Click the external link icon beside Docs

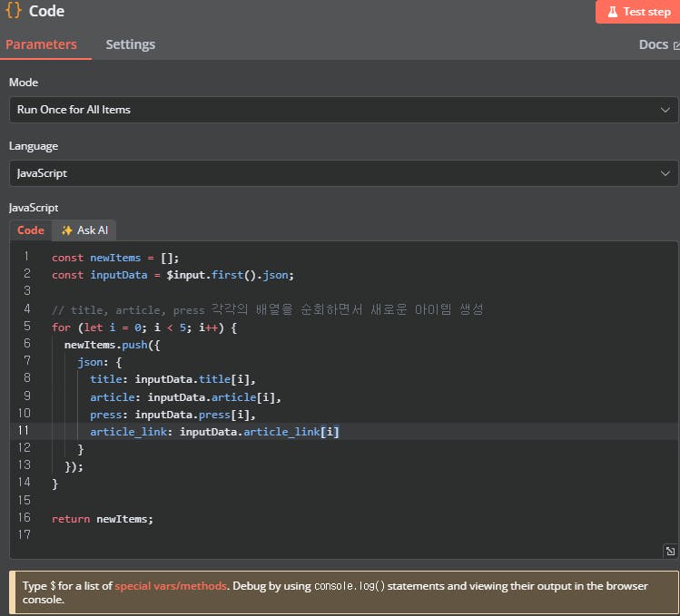point(676,45)
